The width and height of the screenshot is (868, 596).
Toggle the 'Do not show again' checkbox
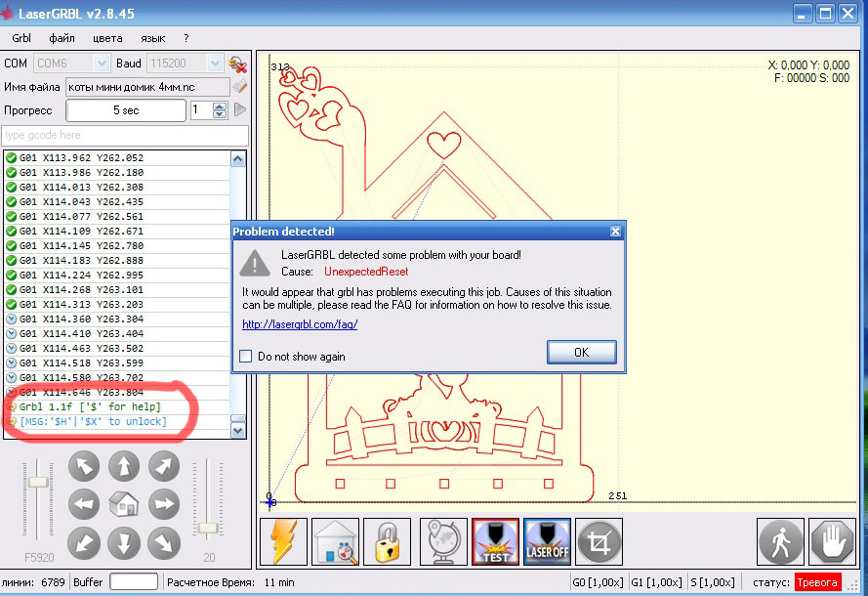click(246, 357)
